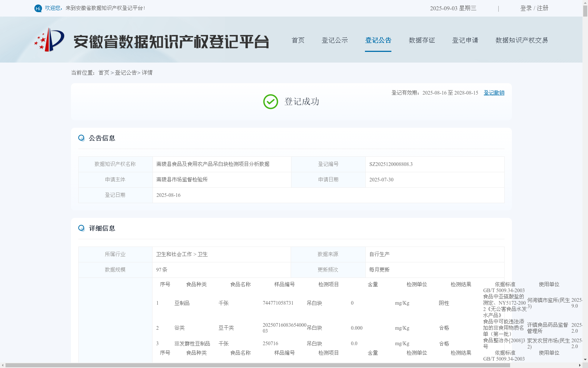This screenshot has height=368, width=588.
Task: Click the scroll-up arrow of vertical scrollbar
Action: pos(585,2)
